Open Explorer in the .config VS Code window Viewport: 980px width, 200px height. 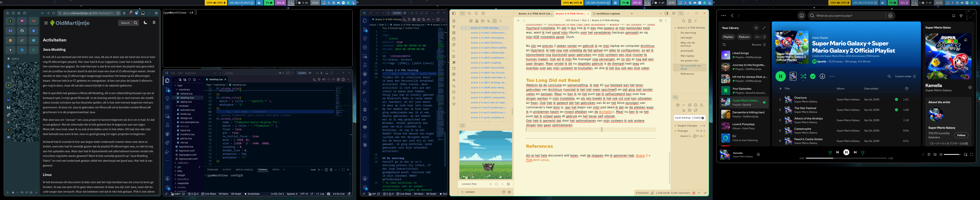pos(167,80)
